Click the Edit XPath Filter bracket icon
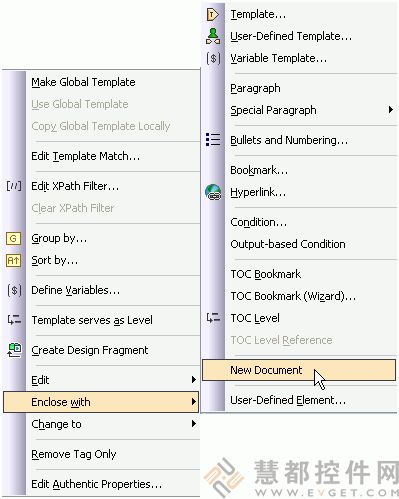 pos(14,186)
